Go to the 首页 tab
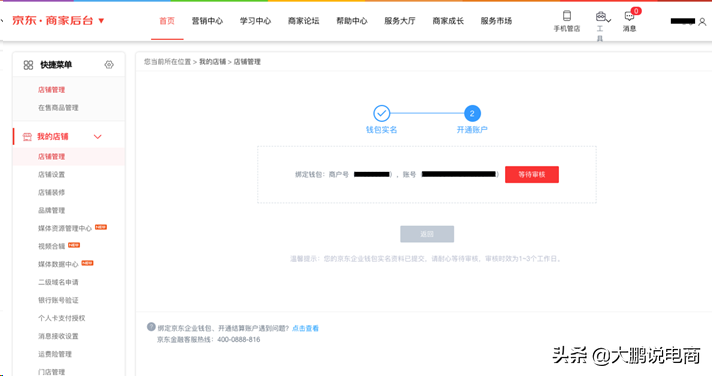This screenshot has width=712, height=376. [167, 21]
